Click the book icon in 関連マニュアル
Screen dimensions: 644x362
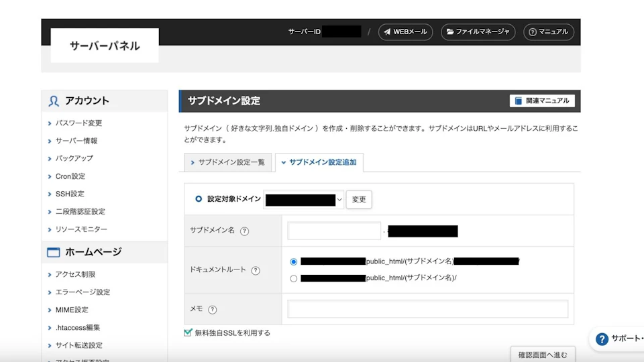point(519,101)
